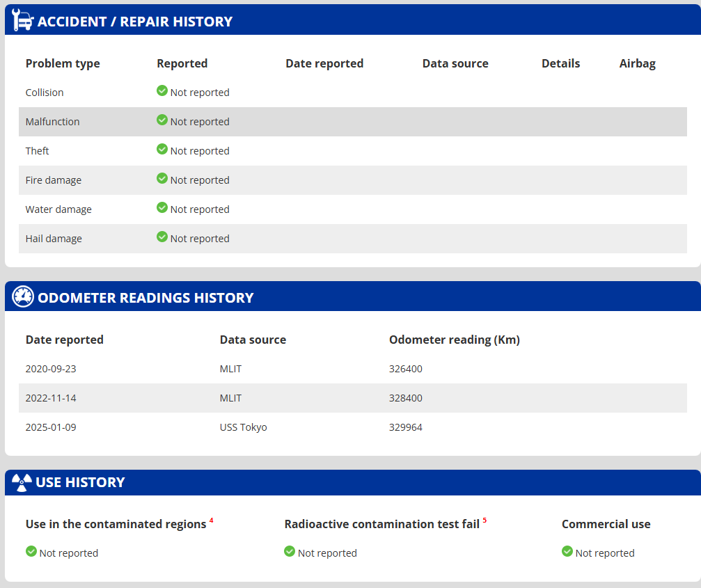Select the USS Tokyo data source cell

click(x=243, y=427)
